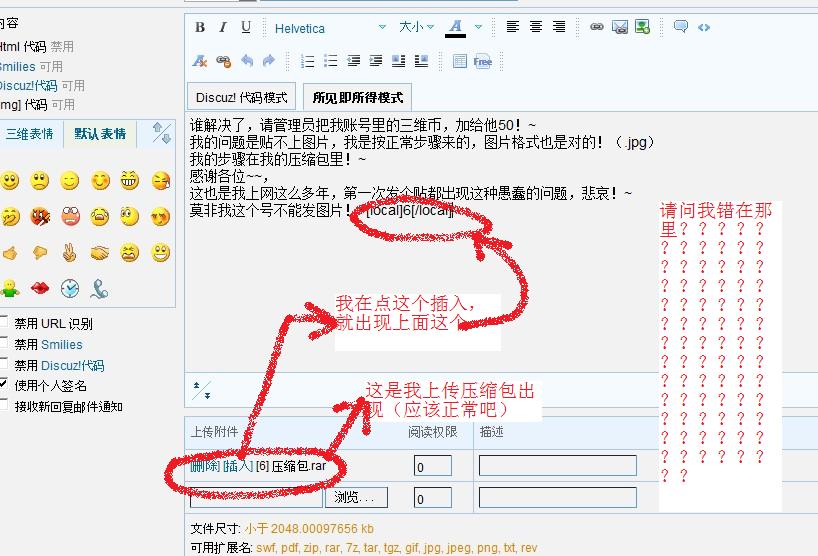Focus the empty file path upload field
This screenshot has height=556, width=818.
point(256,498)
